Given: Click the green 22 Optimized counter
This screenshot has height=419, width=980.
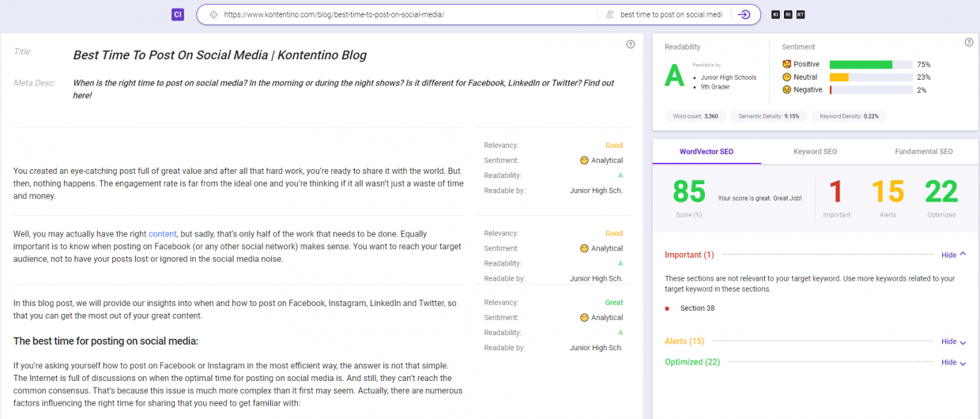Looking at the screenshot, I should point(941,191).
